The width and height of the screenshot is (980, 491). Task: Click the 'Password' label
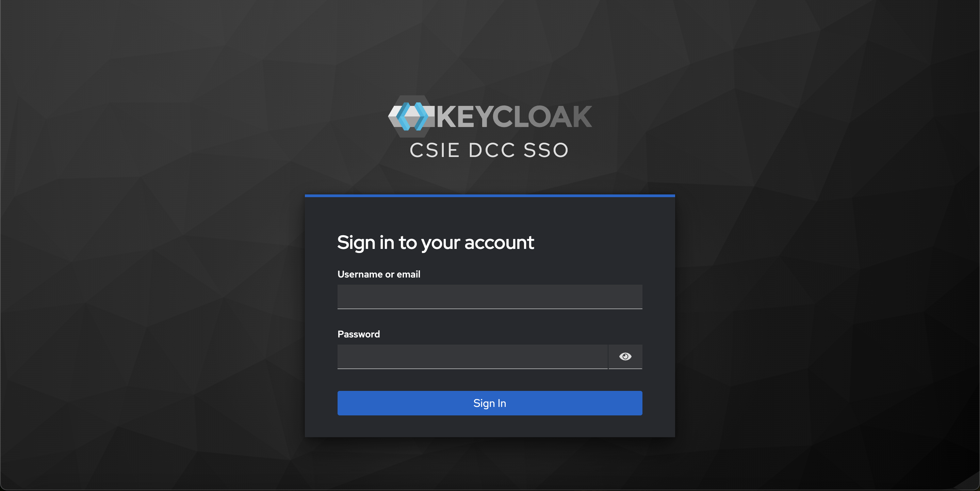click(359, 334)
